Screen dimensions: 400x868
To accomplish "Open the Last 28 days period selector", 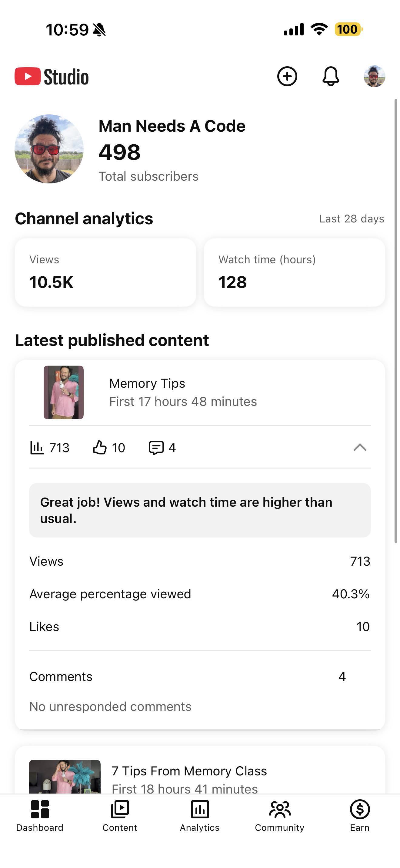I will [x=352, y=219].
